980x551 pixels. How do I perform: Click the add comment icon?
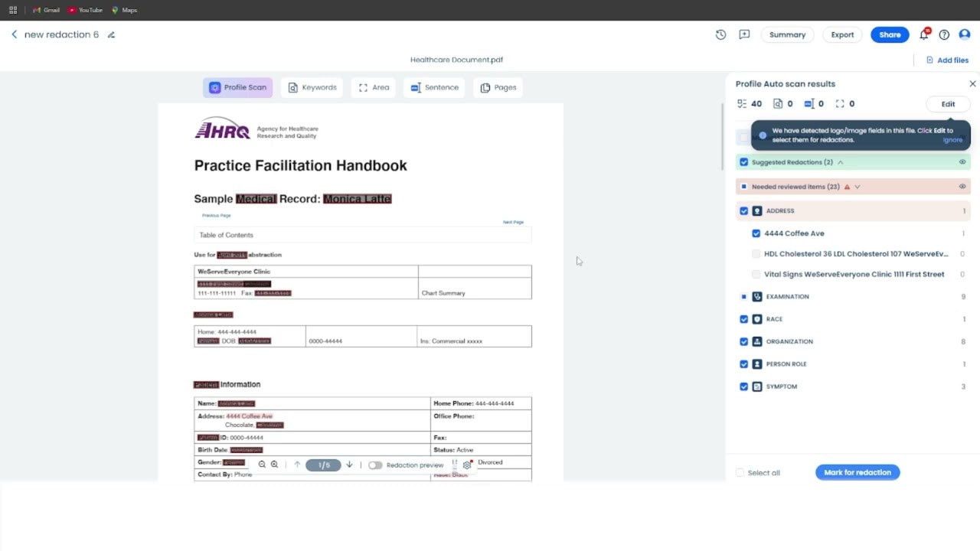[x=744, y=34]
